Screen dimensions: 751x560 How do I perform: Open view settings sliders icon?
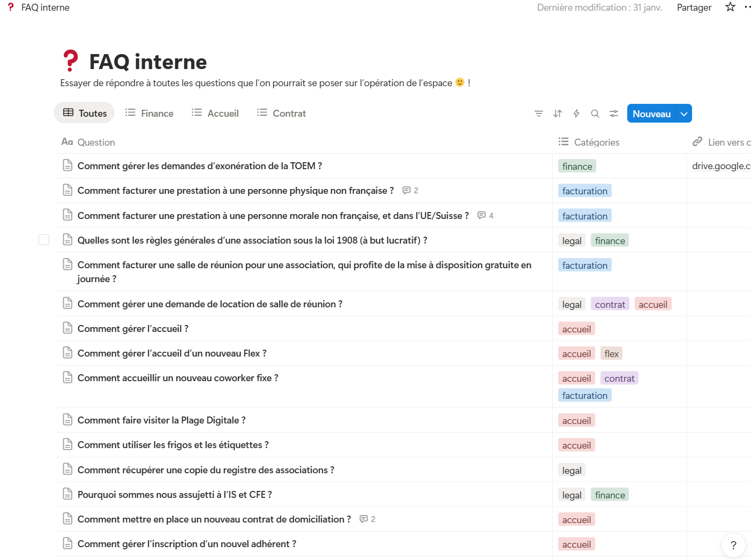click(x=614, y=113)
